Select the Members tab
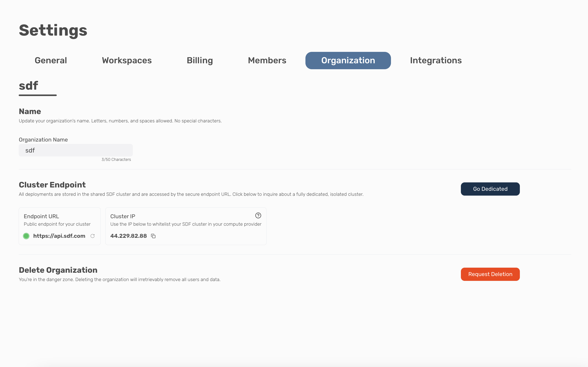This screenshot has width=588, height=367. (267, 60)
